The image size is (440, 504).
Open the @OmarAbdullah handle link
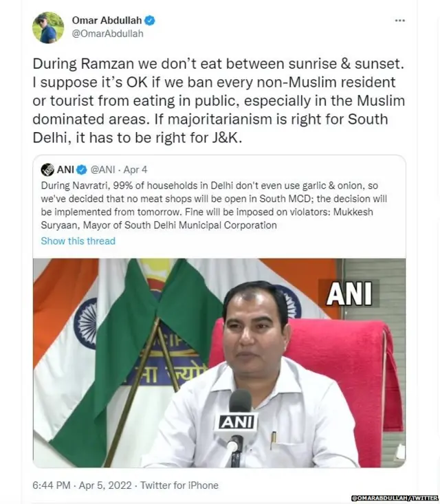tap(107, 33)
